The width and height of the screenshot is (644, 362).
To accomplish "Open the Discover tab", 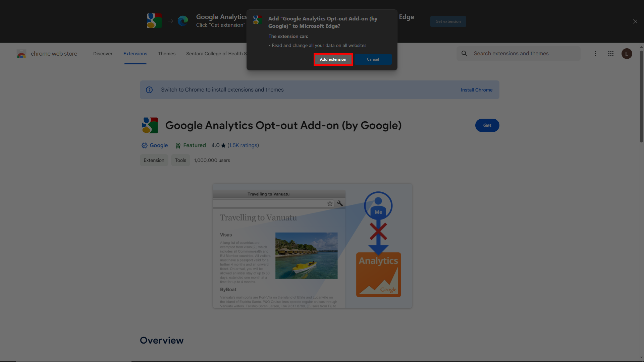I will (103, 54).
